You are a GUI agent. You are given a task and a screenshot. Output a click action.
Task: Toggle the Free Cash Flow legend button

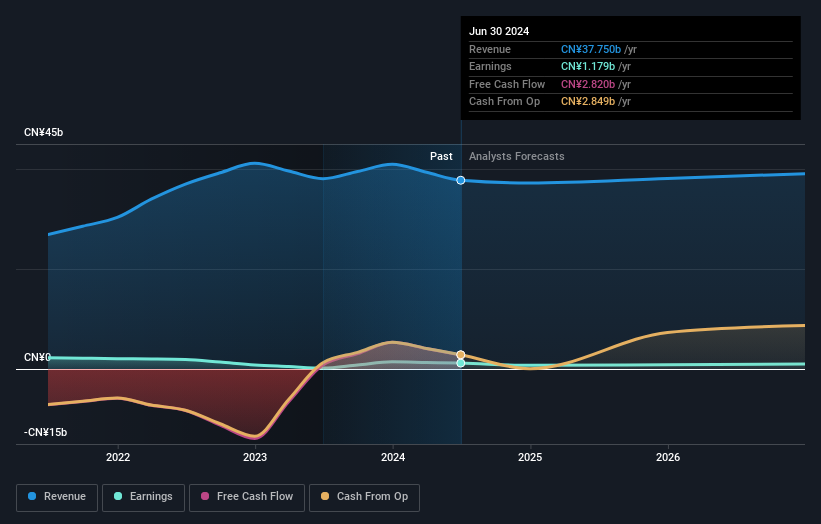pyautogui.click(x=247, y=497)
